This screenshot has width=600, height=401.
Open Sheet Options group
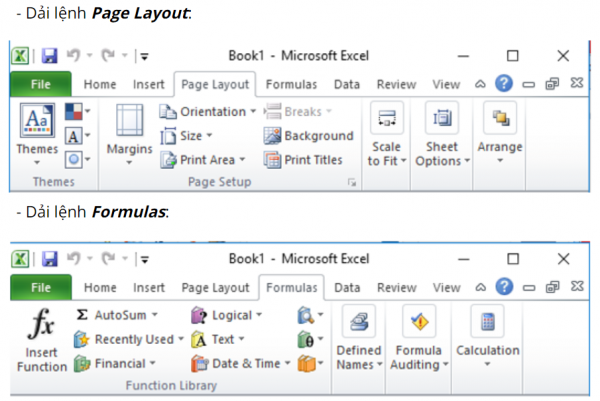click(x=442, y=135)
